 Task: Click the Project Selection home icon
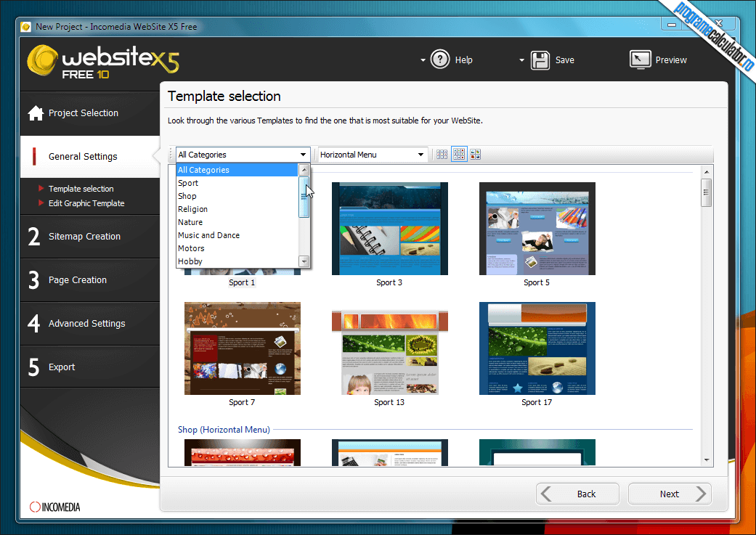[36, 113]
